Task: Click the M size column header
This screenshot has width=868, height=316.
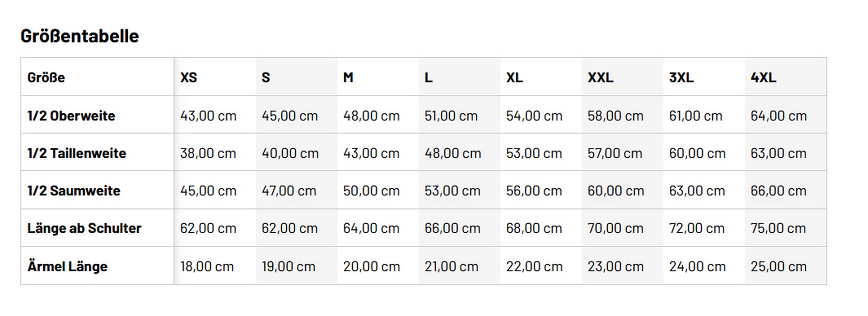Action: click(x=348, y=77)
